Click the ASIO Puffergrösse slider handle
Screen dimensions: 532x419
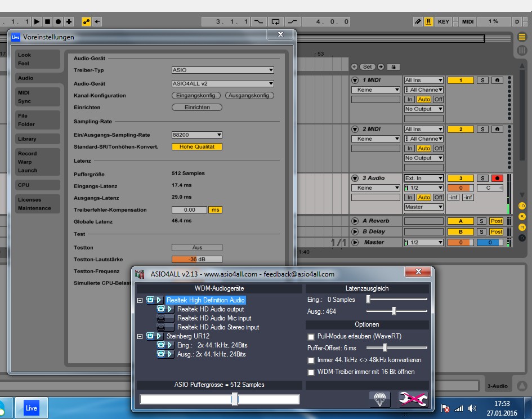(235, 399)
